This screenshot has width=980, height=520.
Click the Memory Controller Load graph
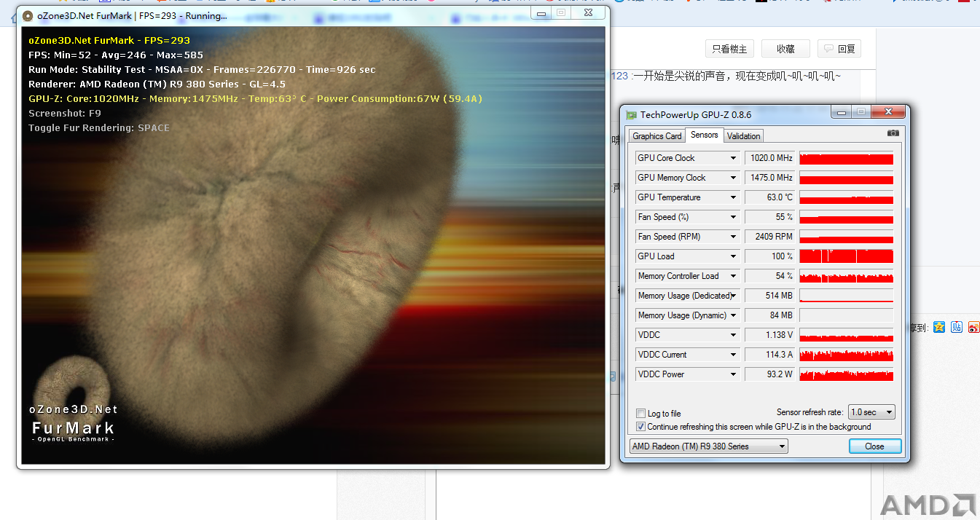point(846,276)
